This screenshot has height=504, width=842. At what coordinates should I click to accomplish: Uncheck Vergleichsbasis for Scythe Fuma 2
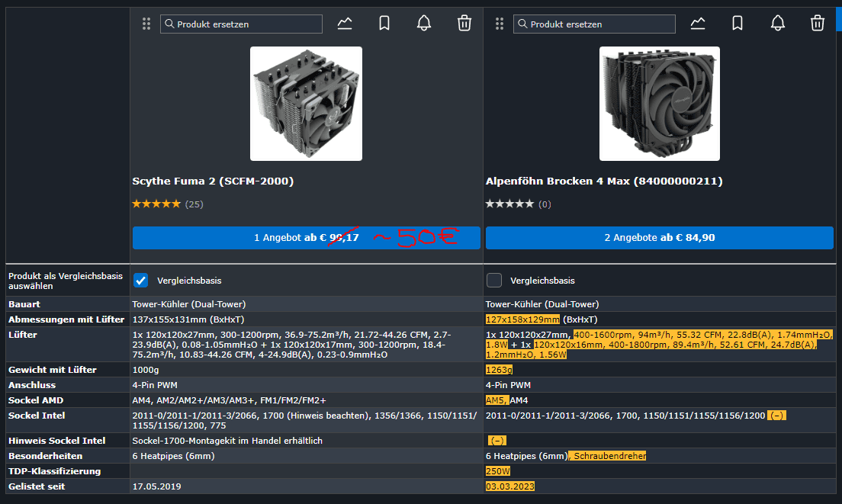pos(140,280)
